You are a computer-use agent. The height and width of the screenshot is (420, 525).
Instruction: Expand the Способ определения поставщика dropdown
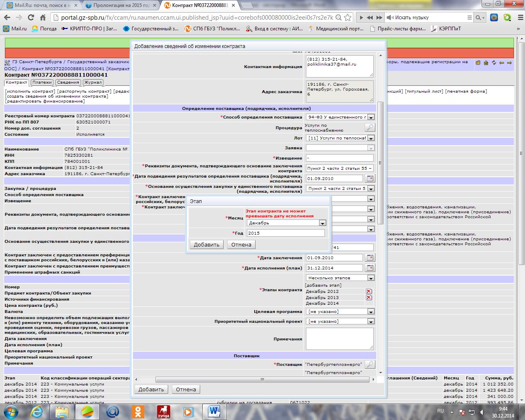pyautogui.click(x=371, y=117)
